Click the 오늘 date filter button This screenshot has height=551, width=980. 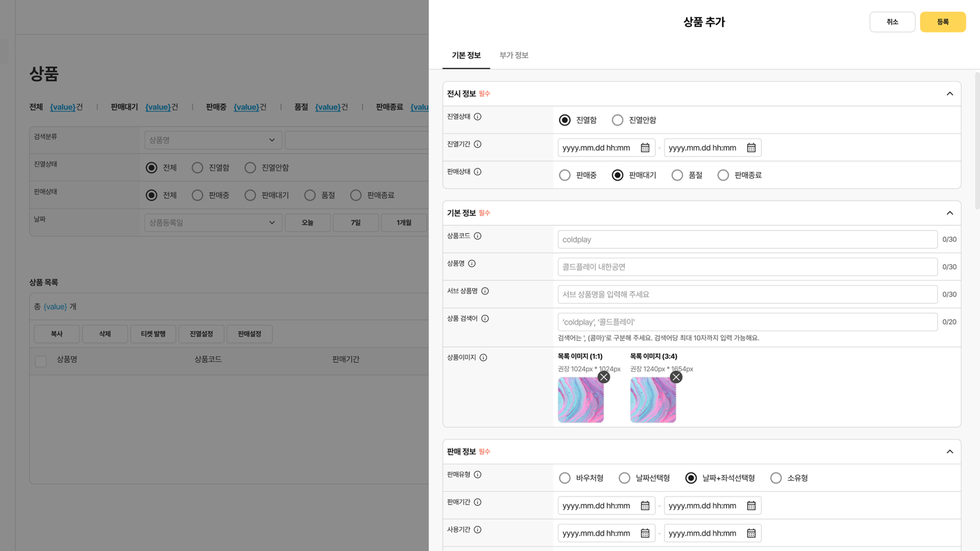click(x=307, y=223)
